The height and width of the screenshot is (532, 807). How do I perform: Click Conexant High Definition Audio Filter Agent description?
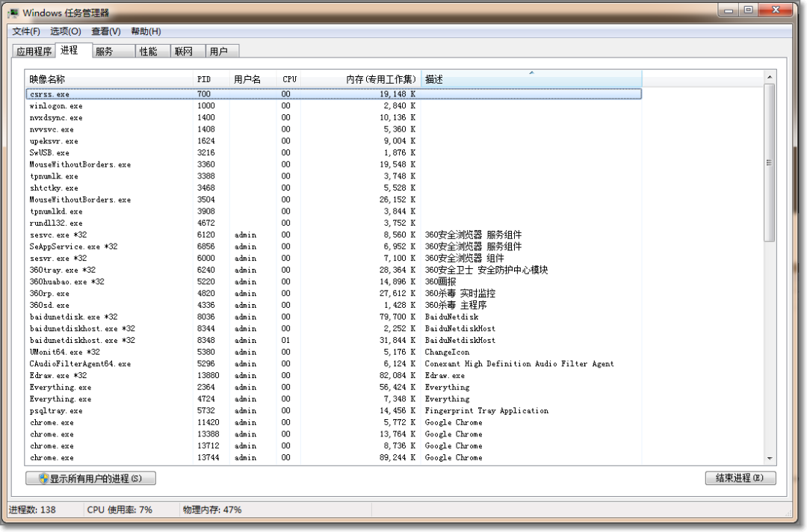click(519, 364)
